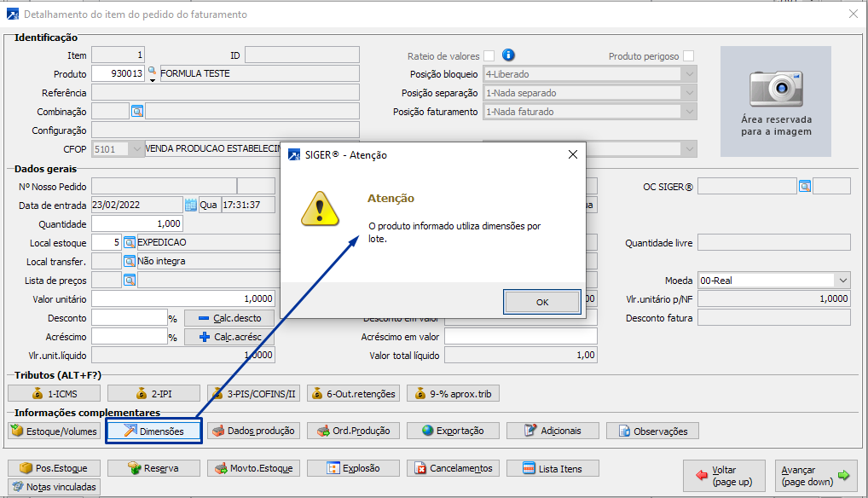The width and height of the screenshot is (868, 498).
Task: Click the Local estoque code field
Action: tap(107, 242)
